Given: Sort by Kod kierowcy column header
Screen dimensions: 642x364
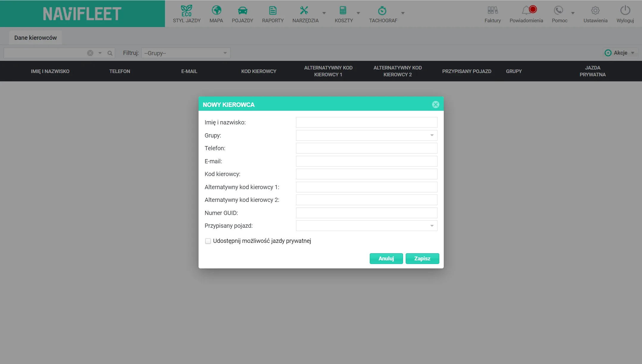Looking at the screenshot, I should point(259,71).
